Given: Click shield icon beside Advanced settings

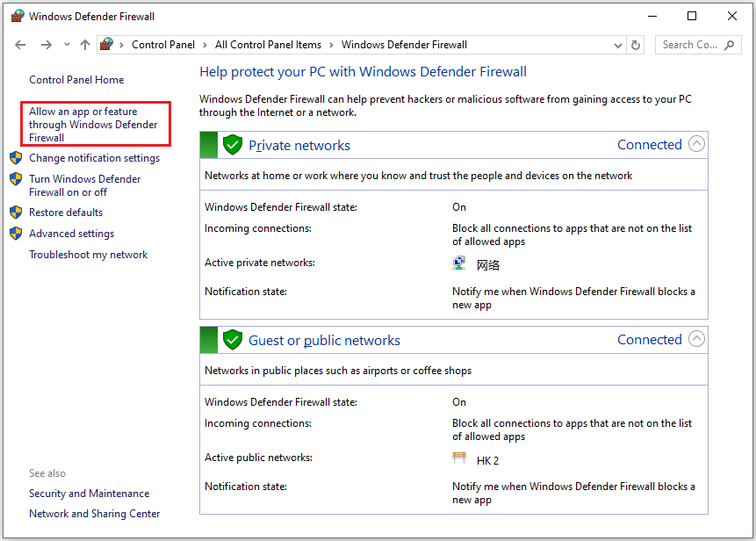Looking at the screenshot, I should click(16, 234).
